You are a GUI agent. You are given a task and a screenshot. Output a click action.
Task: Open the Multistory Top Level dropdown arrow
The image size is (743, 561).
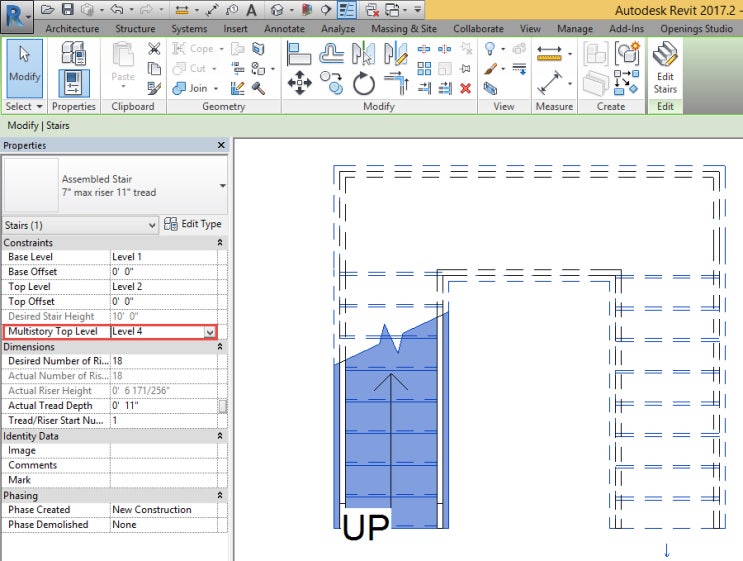pyautogui.click(x=210, y=332)
